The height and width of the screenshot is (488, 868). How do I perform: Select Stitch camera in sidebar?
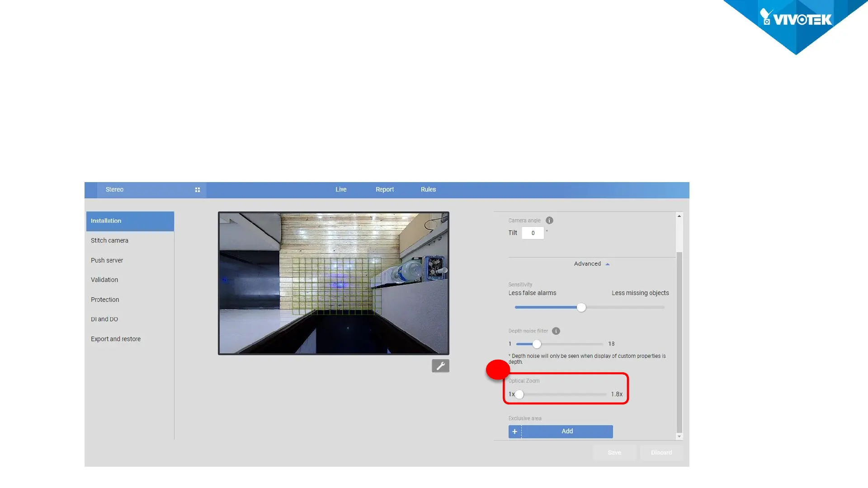pos(109,241)
